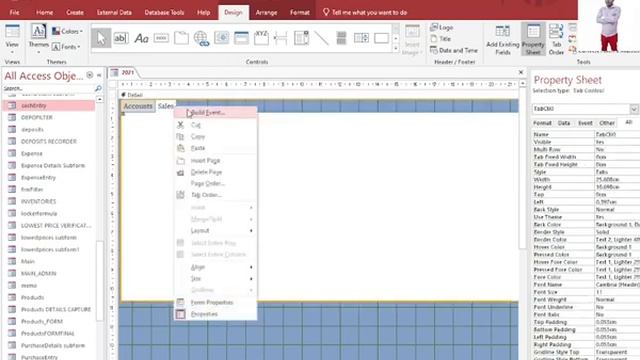Switch to the Home ribbon tab
The width and height of the screenshot is (640, 360).
coord(44,12)
